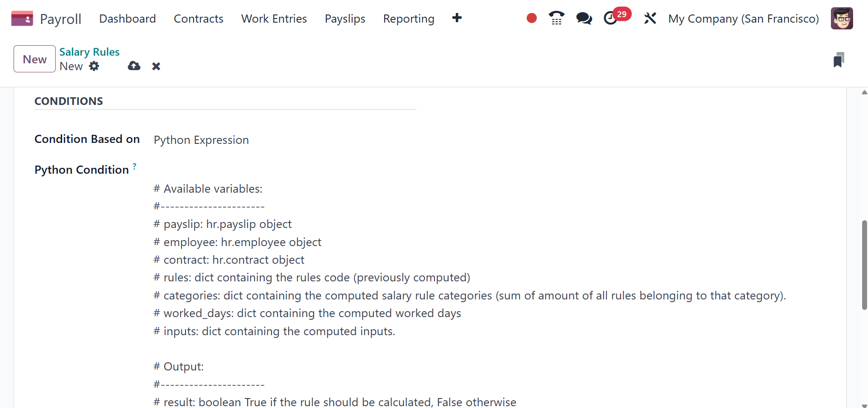The height and width of the screenshot is (408, 868).
Task: Open the company switcher dropdown
Action: 743,19
